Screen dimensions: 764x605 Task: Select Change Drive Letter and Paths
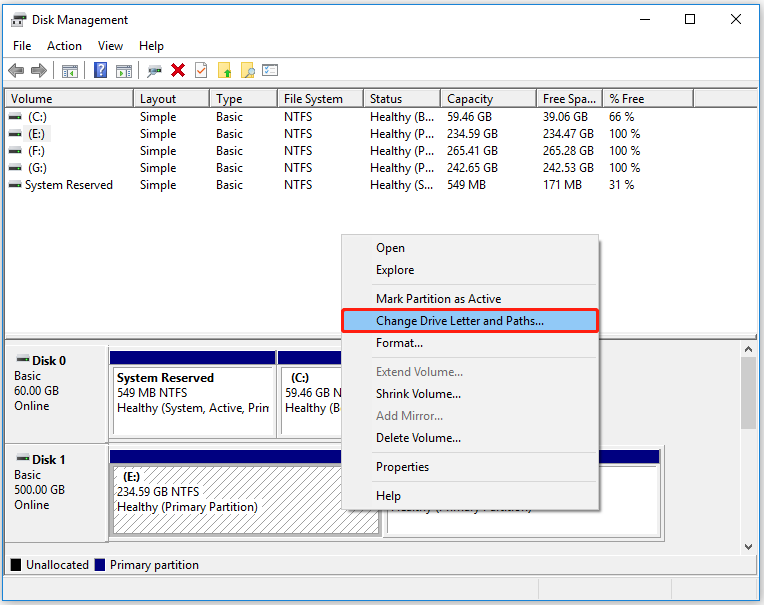point(470,321)
